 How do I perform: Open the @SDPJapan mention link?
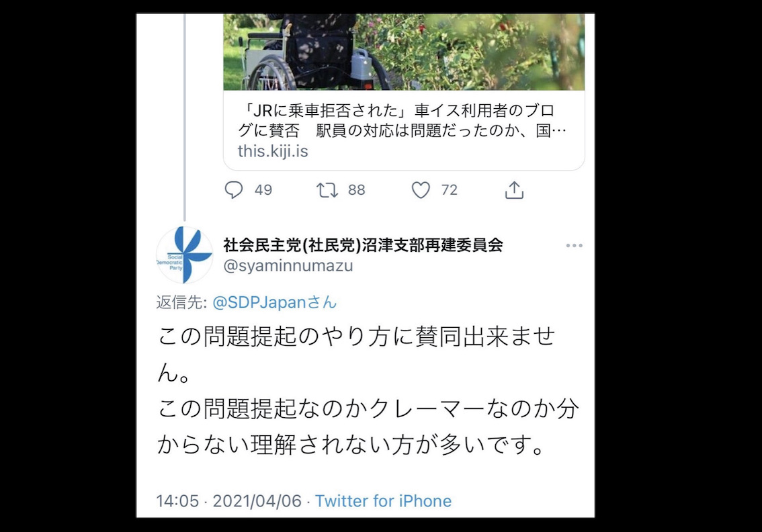pos(275,302)
